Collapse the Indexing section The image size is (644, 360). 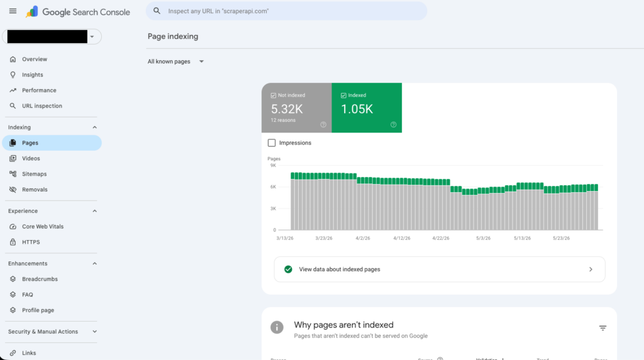pyautogui.click(x=94, y=128)
